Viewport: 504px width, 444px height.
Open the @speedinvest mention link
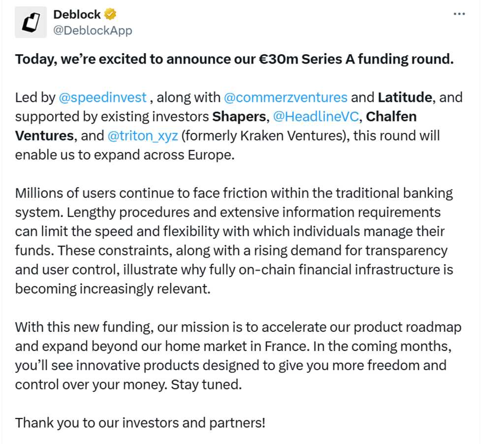[103, 97]
